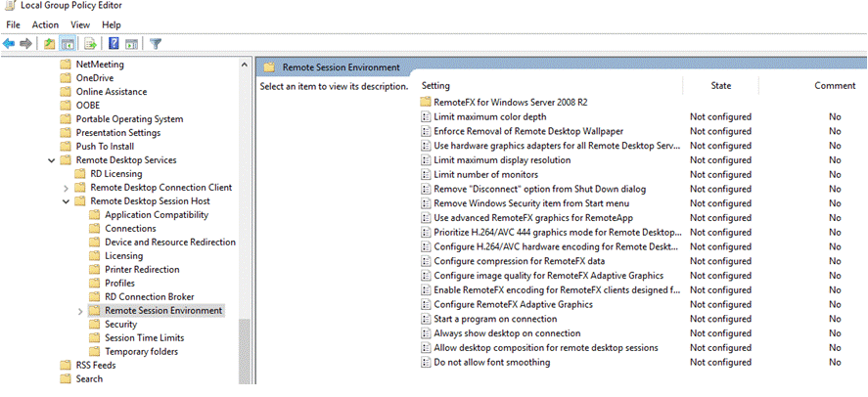
Task: Select Portable Operating System tree item
Action: pos(129,119)
